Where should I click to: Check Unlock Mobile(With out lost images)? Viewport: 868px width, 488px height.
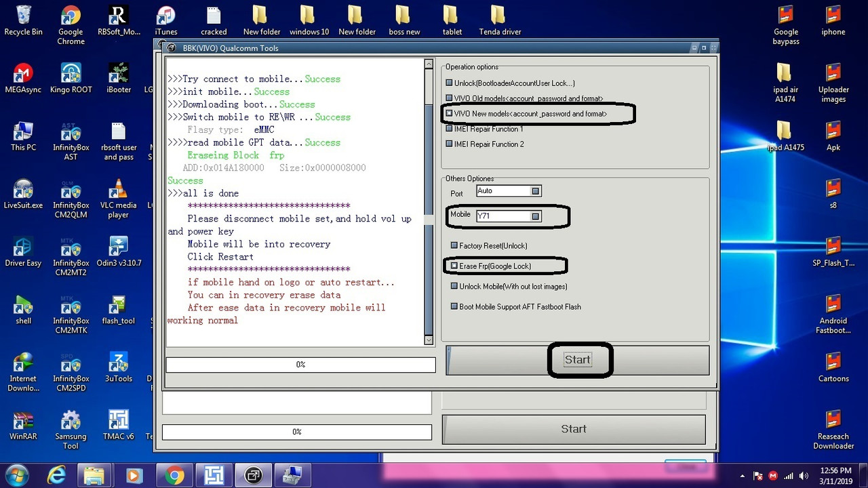click(x=454, y=286)
